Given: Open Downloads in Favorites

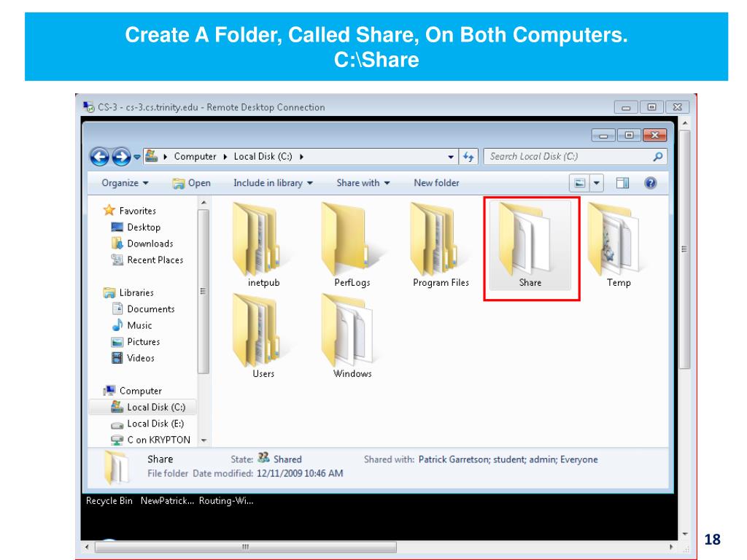Looking at the screenshot, I should pos(142,244).
